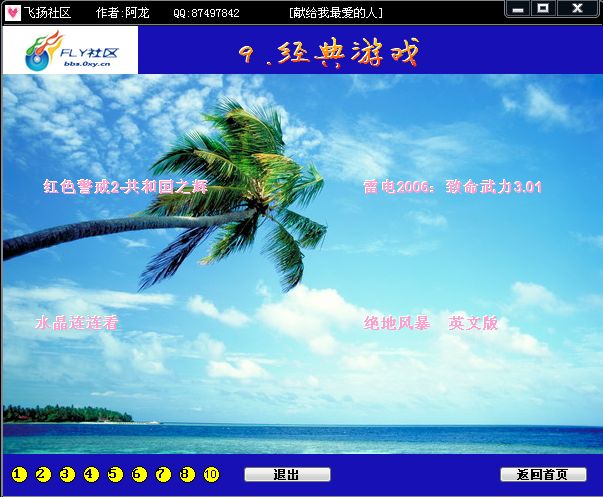603x497 pixels.
Task: Open 绝地风暴 英文版 game link
Action: pyautogui.click(x=430, y=323)
